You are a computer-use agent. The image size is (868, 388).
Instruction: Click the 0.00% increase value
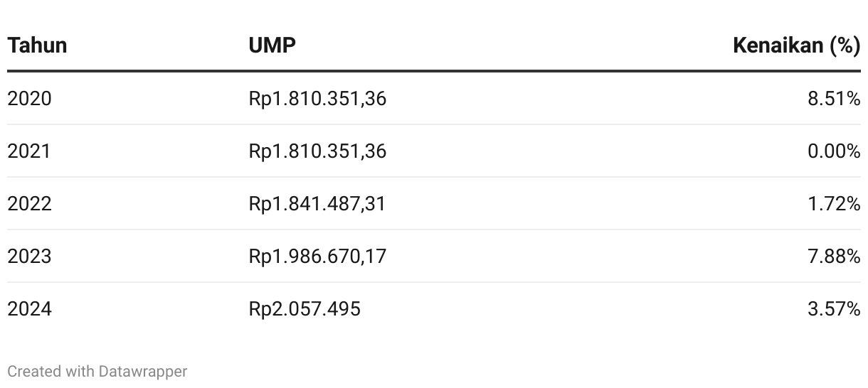tap(834, 151)
